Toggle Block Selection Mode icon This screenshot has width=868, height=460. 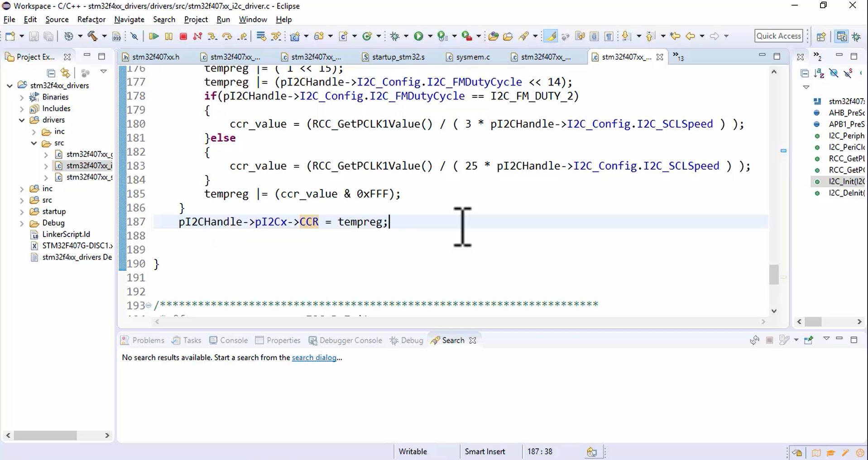pyautogui.click(x=594, y=36)
